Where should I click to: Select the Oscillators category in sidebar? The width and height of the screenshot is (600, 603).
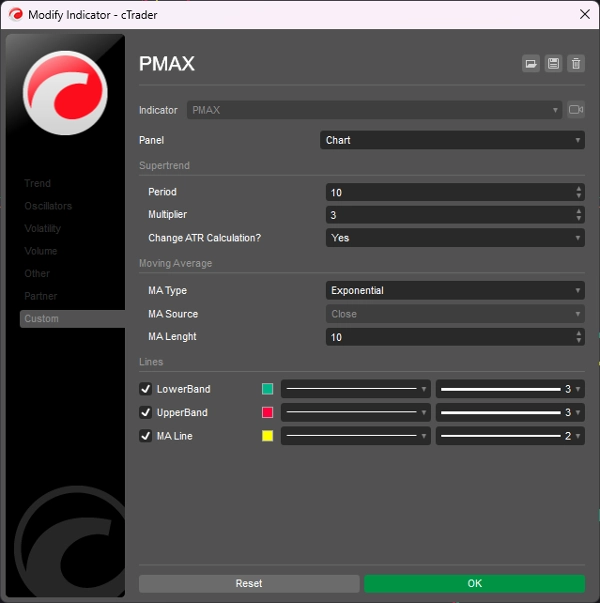tap(48, 206)
